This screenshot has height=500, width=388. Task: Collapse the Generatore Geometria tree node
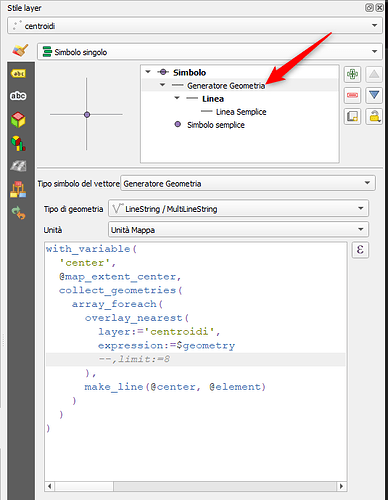pos(162,85)
